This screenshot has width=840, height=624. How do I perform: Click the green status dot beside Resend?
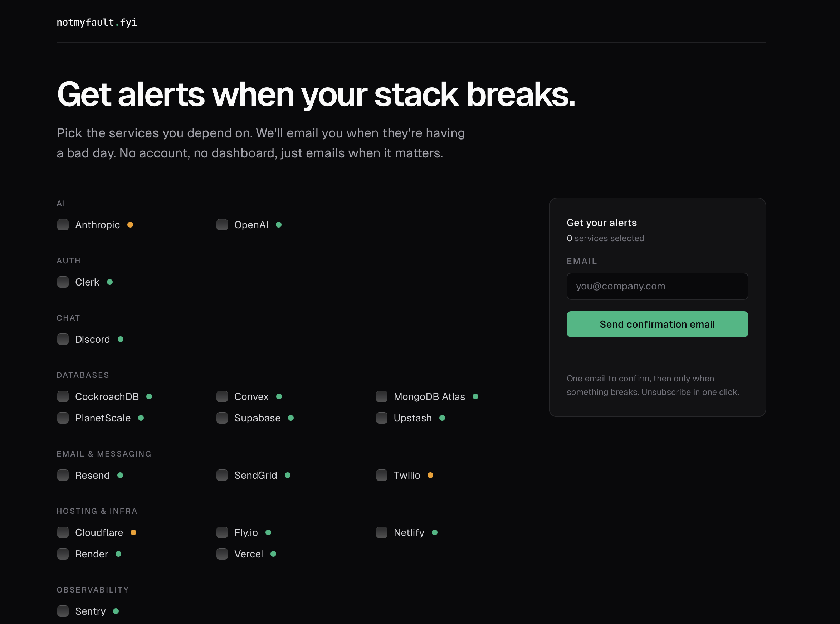tap(120, 475)
